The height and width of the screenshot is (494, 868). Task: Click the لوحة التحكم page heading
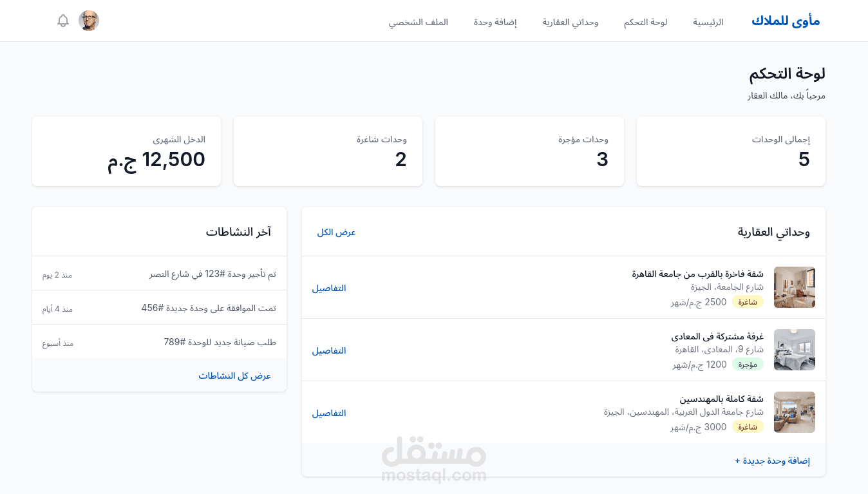787,74
